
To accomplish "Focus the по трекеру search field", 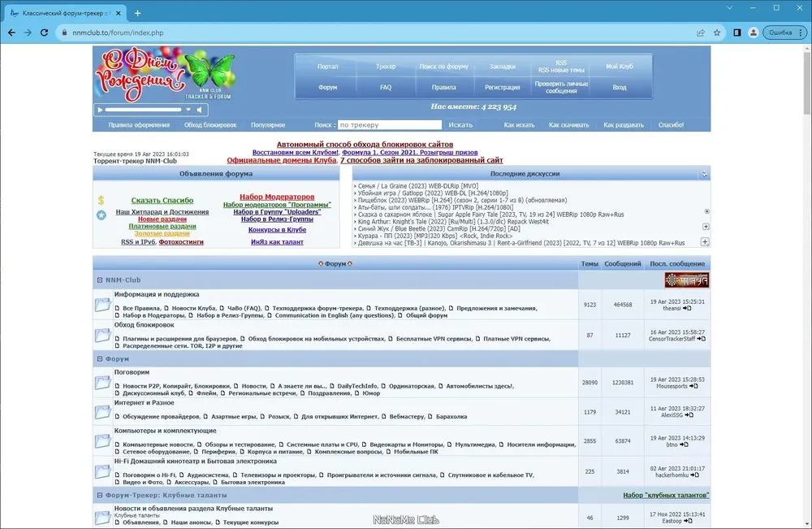I will point(389,125).
